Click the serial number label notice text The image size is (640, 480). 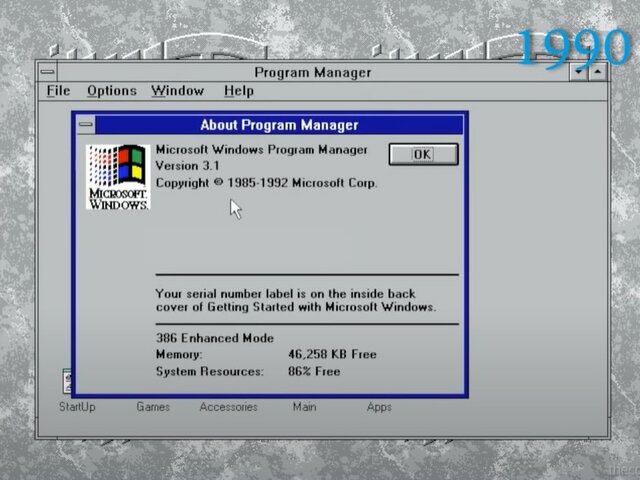pos(296,300)
